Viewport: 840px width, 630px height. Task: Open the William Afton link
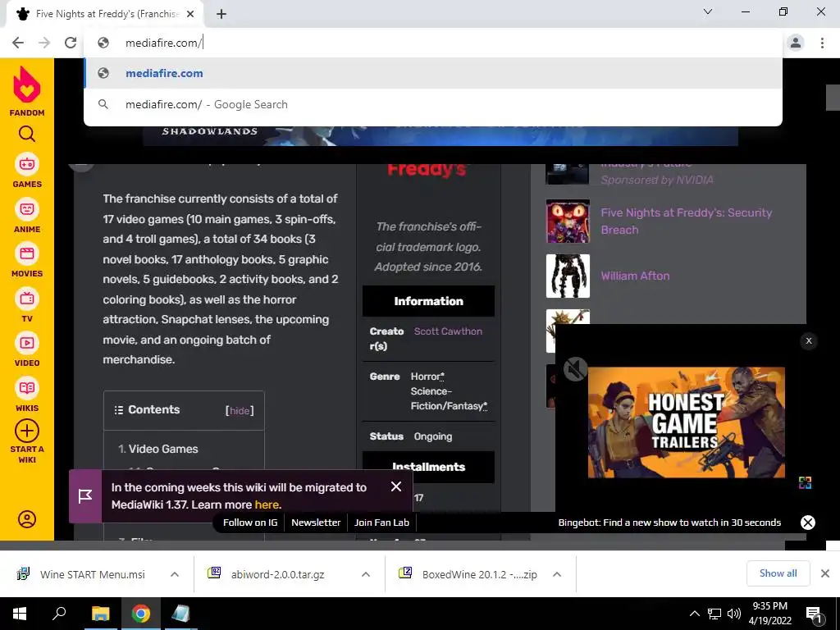coord(635,276)
